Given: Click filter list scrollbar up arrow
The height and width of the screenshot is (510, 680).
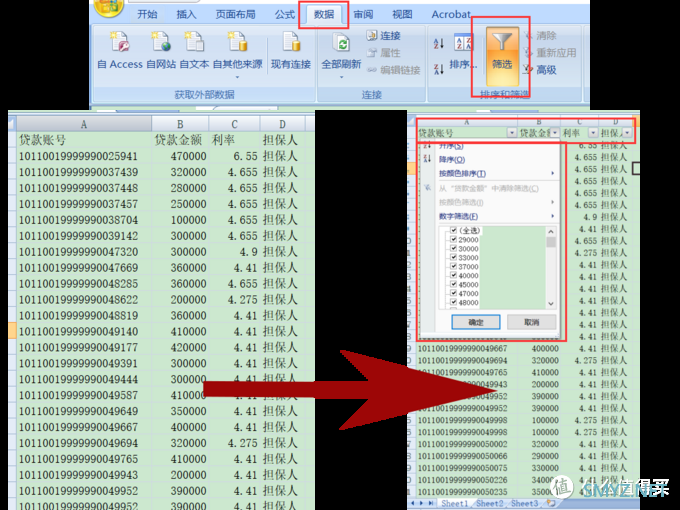Looking at the screenshot, I should coord(551,231).
